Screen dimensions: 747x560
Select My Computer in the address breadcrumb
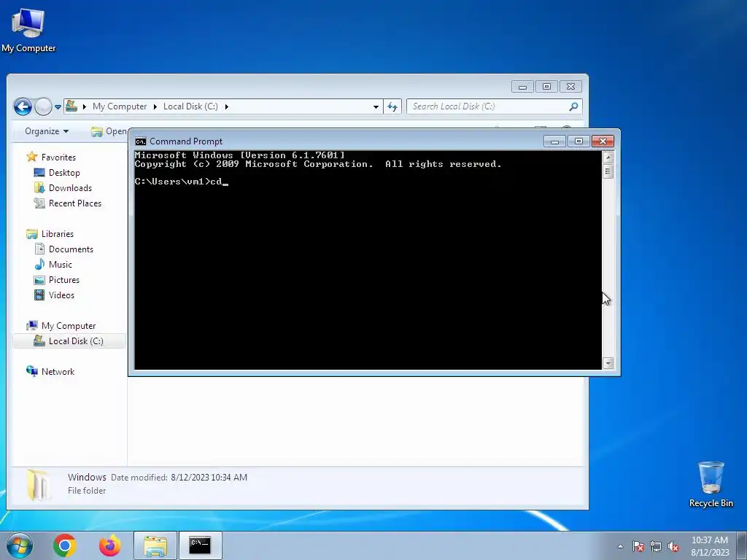pos(120,106)
